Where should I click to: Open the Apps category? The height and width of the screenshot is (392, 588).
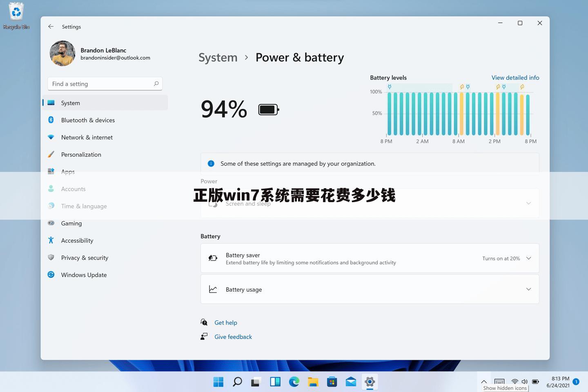click(x=105, y=171)
